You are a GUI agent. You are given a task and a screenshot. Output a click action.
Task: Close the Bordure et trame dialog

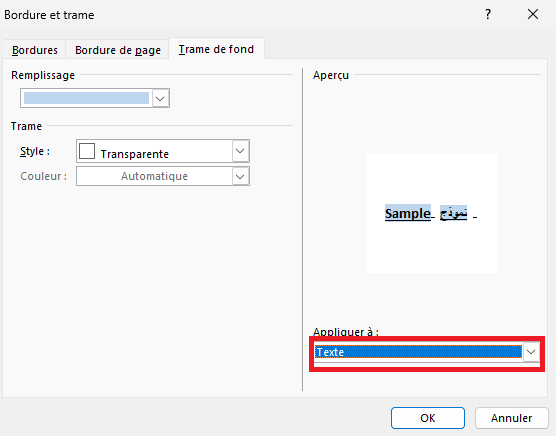click(533, 15)
